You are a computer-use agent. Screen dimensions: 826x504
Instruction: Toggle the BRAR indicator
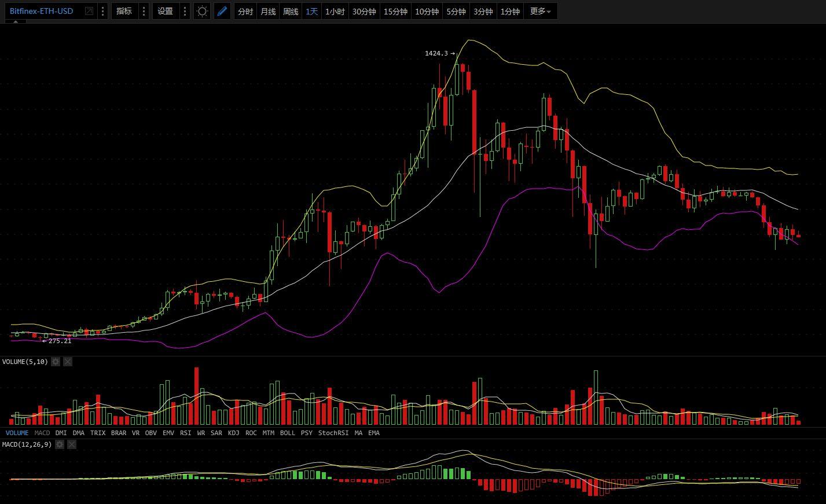(x=119, y=433)
